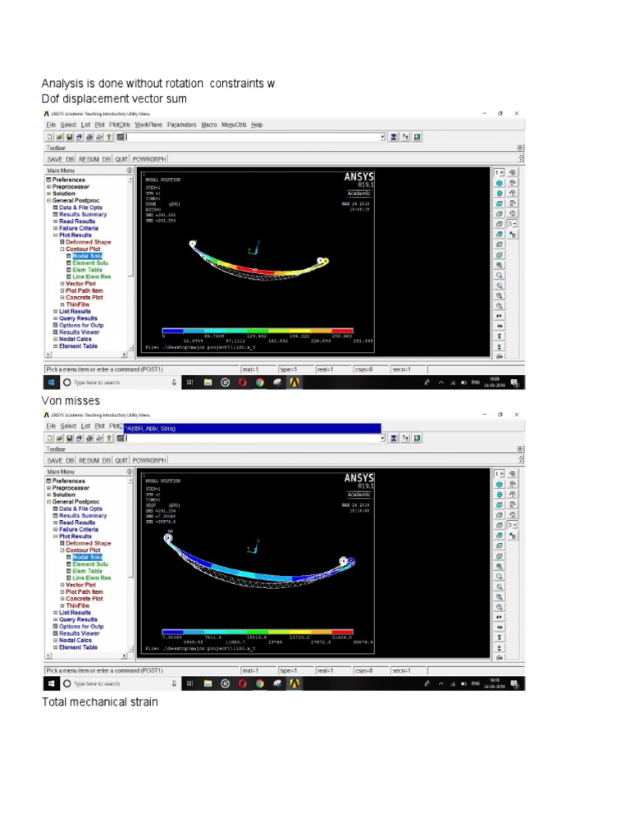Click Opera taskbar icon below lower von Mises window
Screen dimensions: 630x840
click(x=242, y=683)
